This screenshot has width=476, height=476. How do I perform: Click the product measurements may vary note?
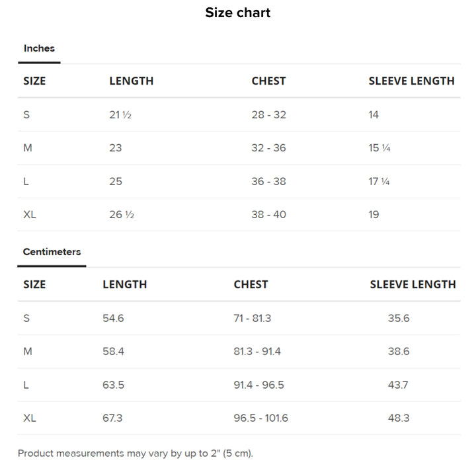click(136, 454)
